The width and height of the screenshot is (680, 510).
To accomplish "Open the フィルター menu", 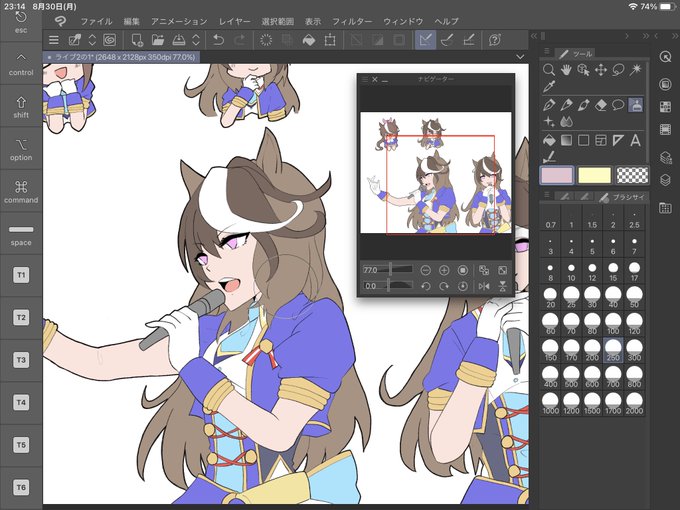I will 352,21.
